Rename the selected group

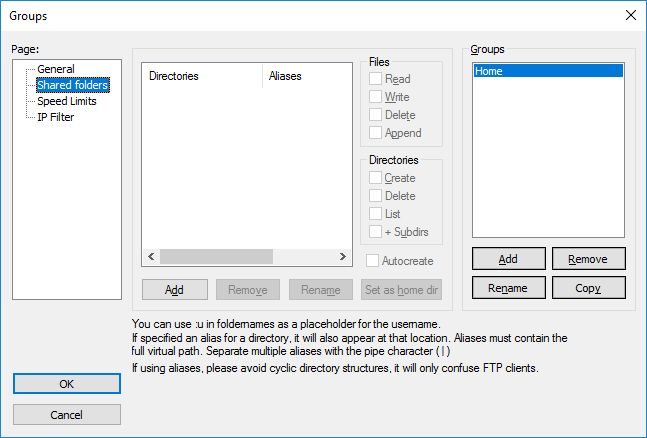pyautogui.click(x=508, y=288)
